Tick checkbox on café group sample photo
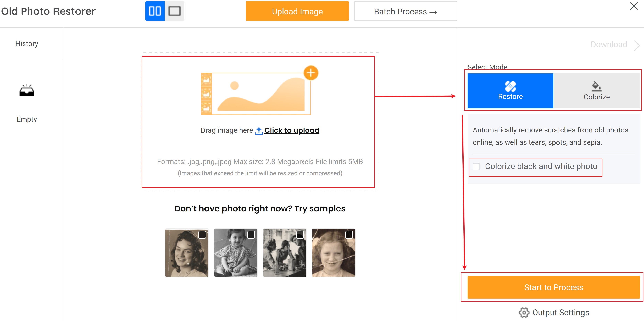 [300, 235]
